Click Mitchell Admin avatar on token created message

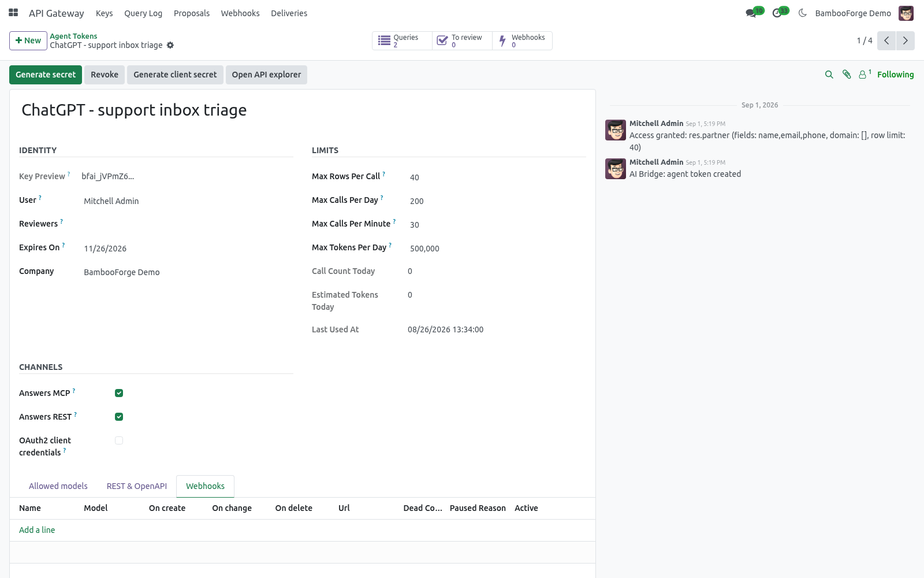click(616, 169)
